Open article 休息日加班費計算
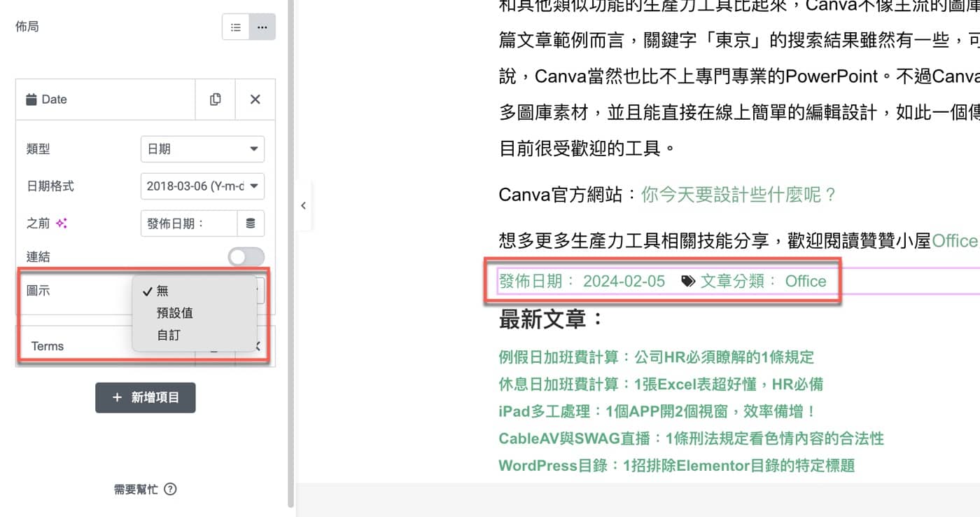980x517 pixels. pos(661,384)
